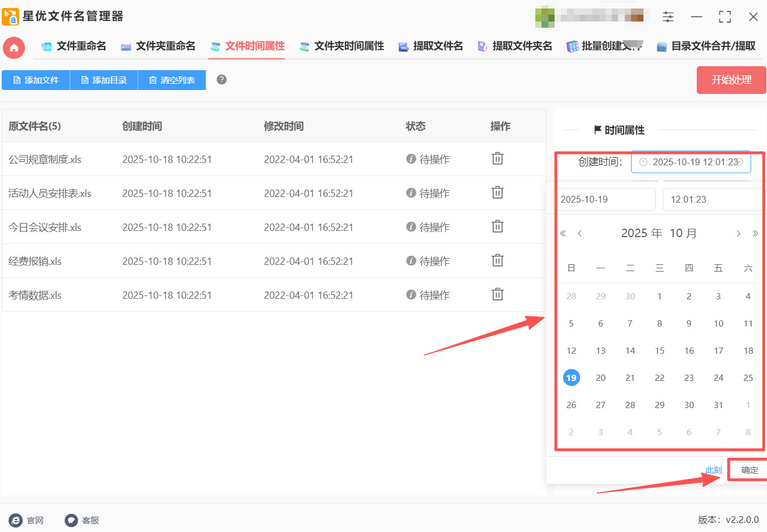Open the settings sliders icon in title bar
The width and height of the screenshot is (767, 532).
(x=668, y=17)
